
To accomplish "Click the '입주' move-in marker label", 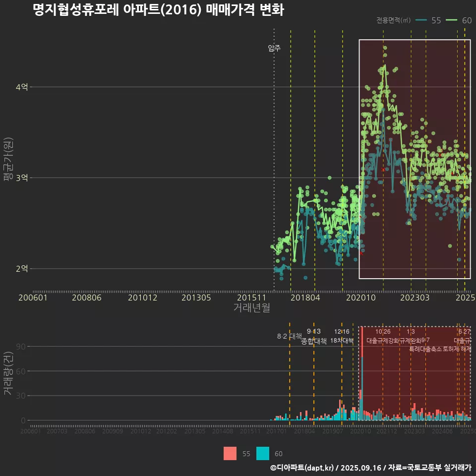I will coord(274,48).
